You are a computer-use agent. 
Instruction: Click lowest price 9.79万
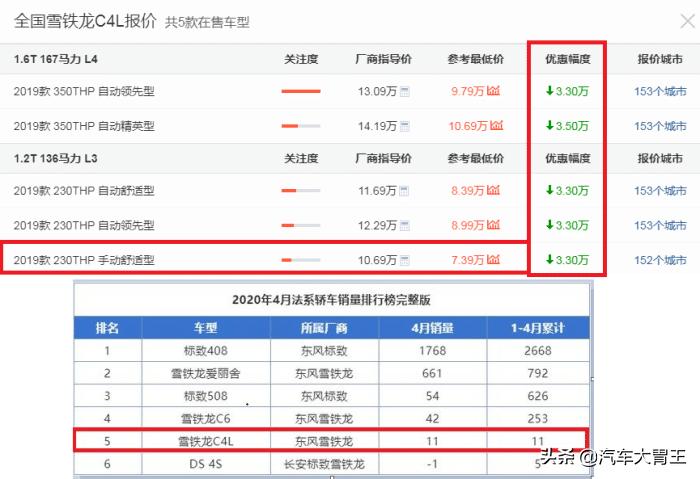pyautogui.click(x=467, y=92)
